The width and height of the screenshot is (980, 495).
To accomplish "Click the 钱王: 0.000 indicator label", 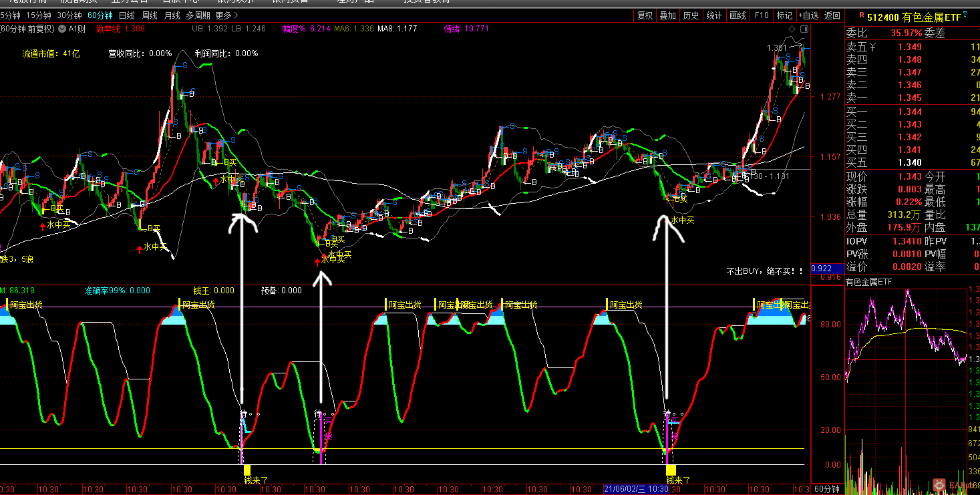I will click(214, 291).
